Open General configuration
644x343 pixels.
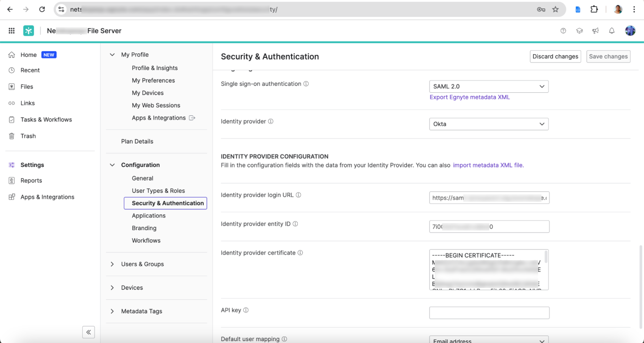(143, 178)
